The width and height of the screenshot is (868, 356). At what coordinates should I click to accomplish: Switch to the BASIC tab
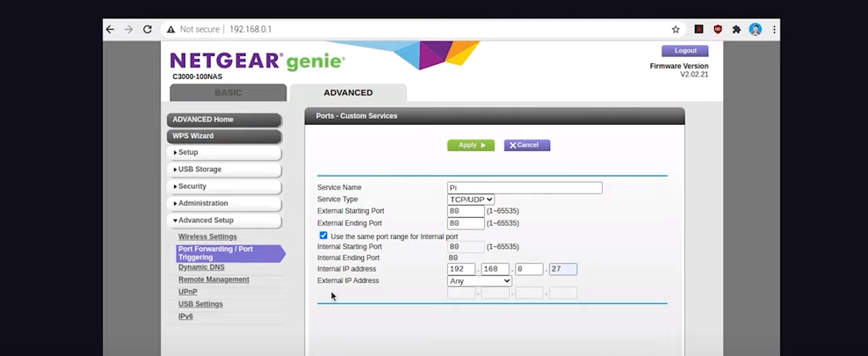(x=228, y=93)
